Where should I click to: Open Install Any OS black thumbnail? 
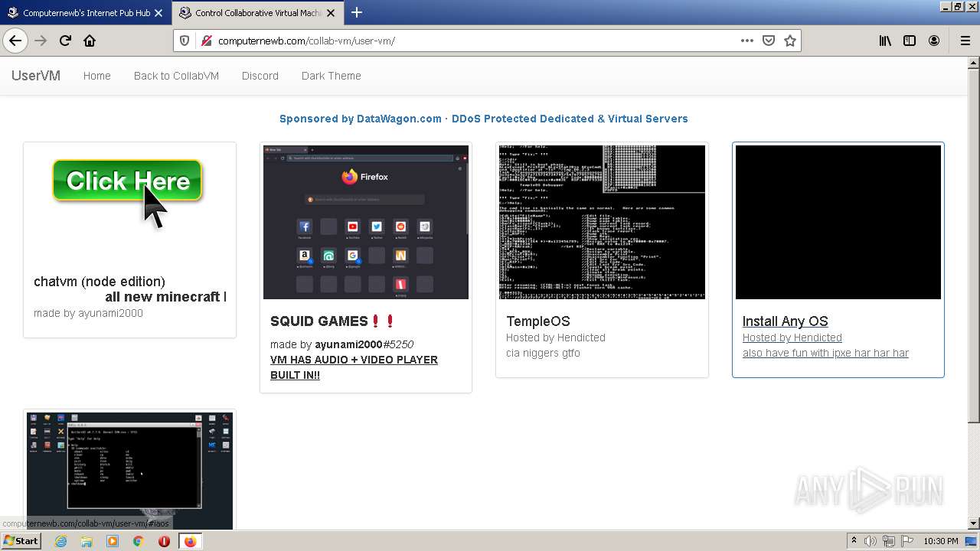(x=838, y=222)
